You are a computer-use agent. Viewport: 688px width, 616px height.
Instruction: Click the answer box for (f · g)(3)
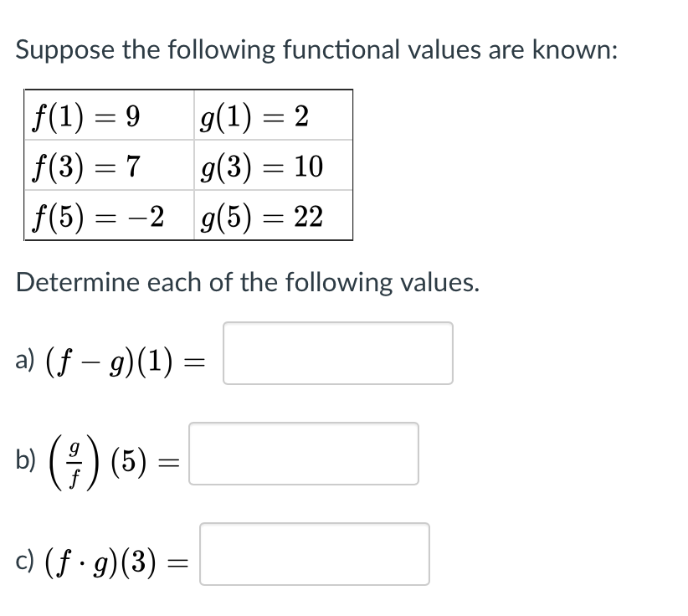pyautogui.click(x=314, y=555)
